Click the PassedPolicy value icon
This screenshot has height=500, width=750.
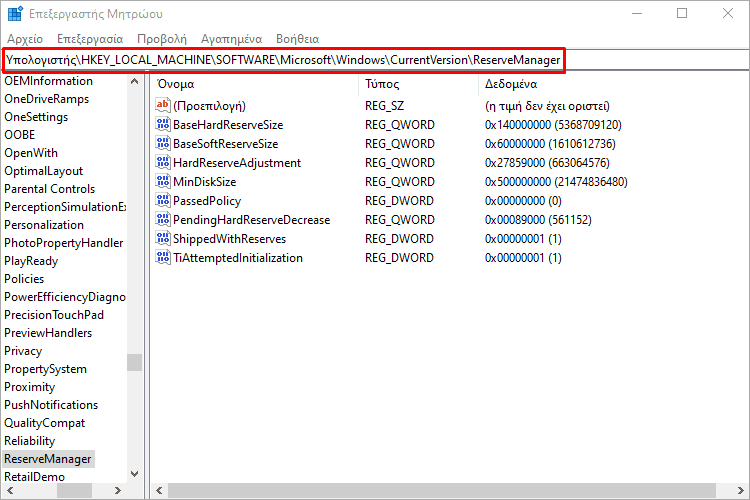pos(163,200)
